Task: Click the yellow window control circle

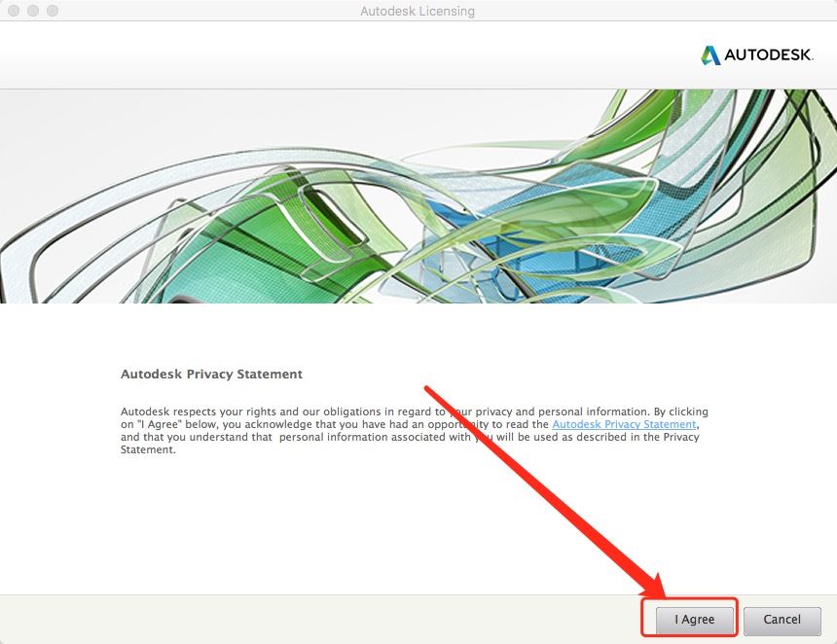Action: point(32,12)
